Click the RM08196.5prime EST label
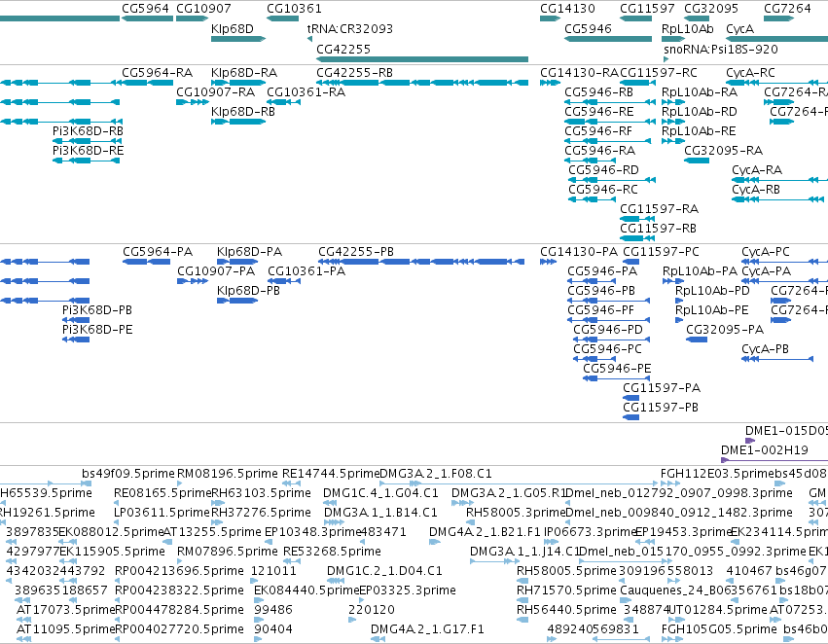This screenshot has height=644, width=828. coord(227,474)
